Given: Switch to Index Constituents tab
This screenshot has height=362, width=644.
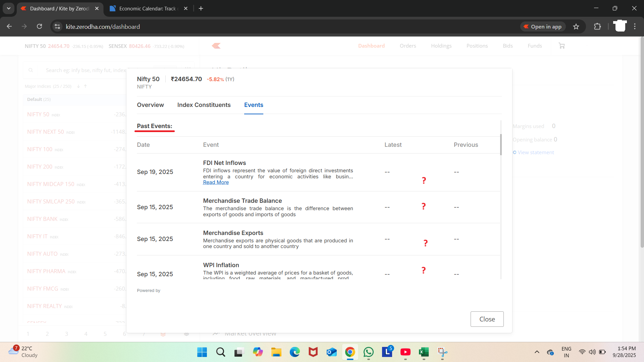Looking at the screenshot, I should (x=204, y=105).
